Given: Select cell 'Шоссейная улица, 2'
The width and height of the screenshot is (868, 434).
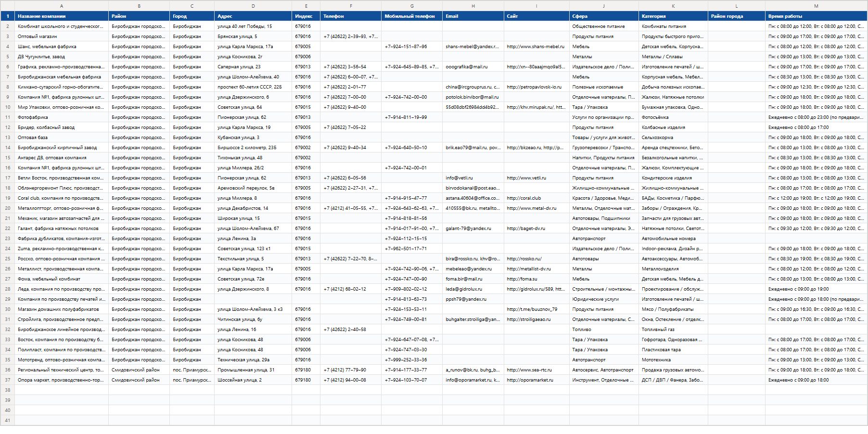Looking at the screenshot, I should (x=253, y=380).
